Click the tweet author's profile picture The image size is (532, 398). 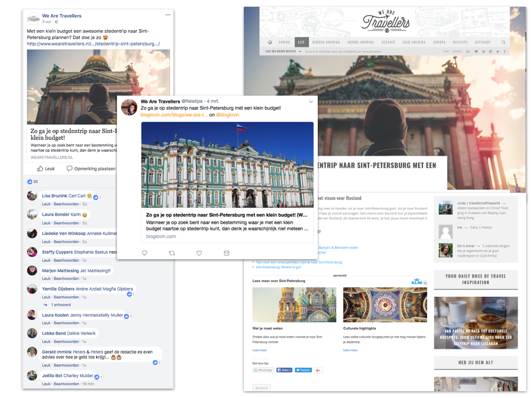coord(129,108)
